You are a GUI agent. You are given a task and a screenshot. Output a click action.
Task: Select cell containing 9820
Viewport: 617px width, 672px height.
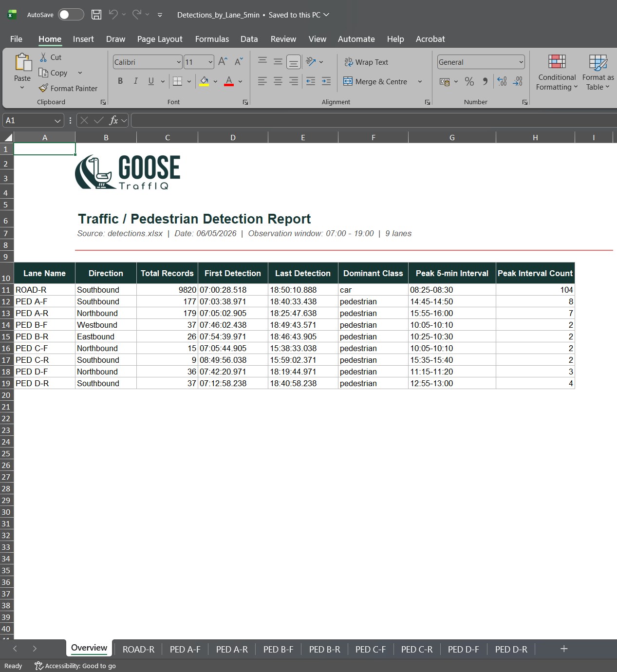pyautogui.click(x=167, y=290)
